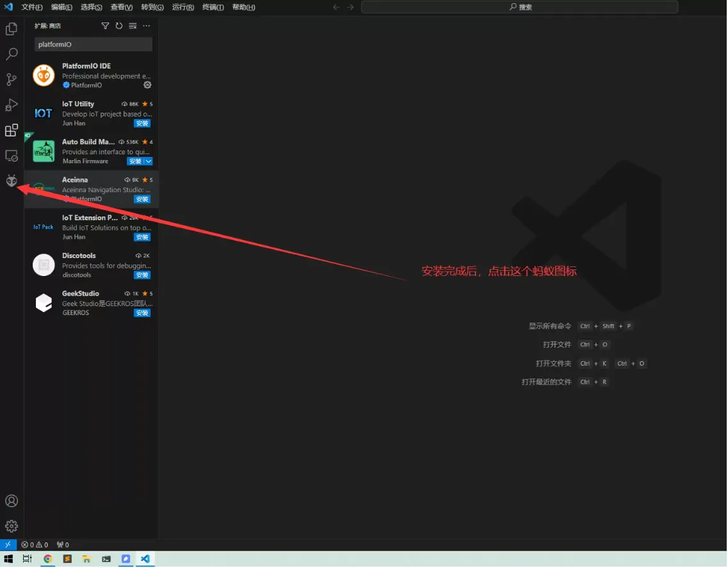
Task: Open Source Control view
Action: [x=11, y=79]
